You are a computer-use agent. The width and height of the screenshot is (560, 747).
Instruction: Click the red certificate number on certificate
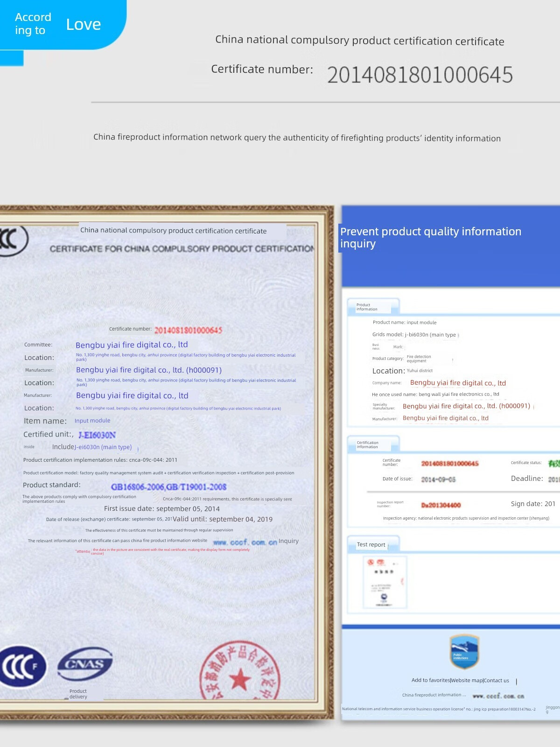pyautogui.click(x=188, y=330)
